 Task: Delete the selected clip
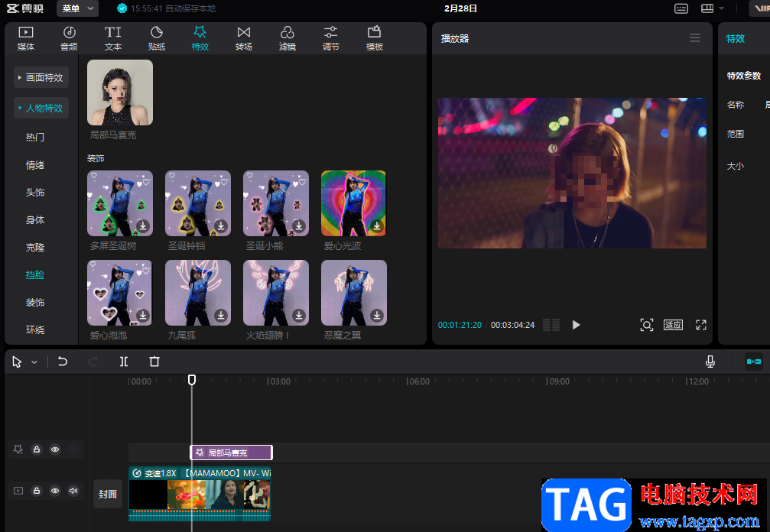pyautogui.click(x=154, y=362)
